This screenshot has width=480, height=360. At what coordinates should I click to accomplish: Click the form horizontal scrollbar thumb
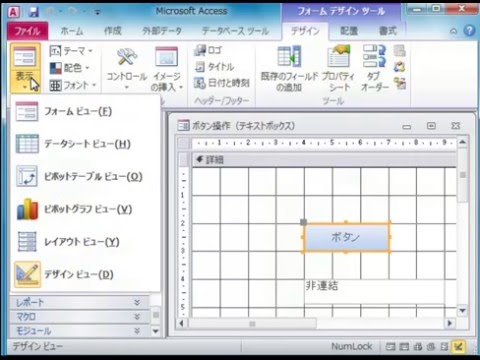tap(252, 323)
